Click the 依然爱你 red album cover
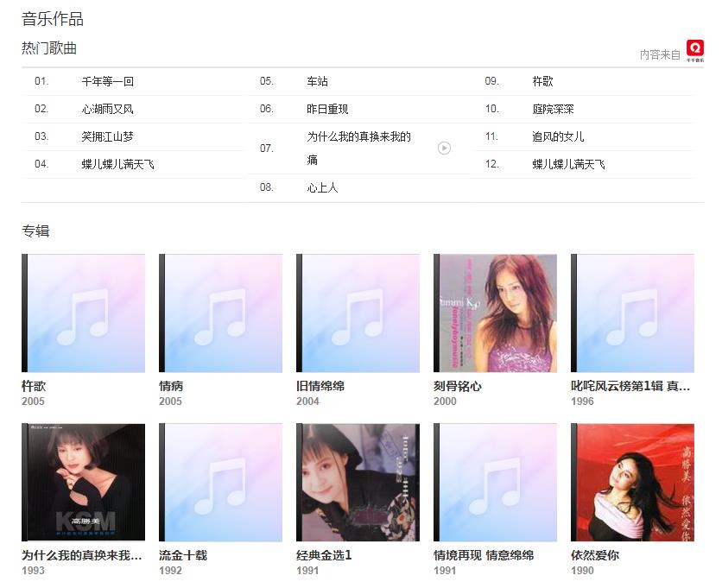This screenshot has width=722, height=588. (632, 482)
